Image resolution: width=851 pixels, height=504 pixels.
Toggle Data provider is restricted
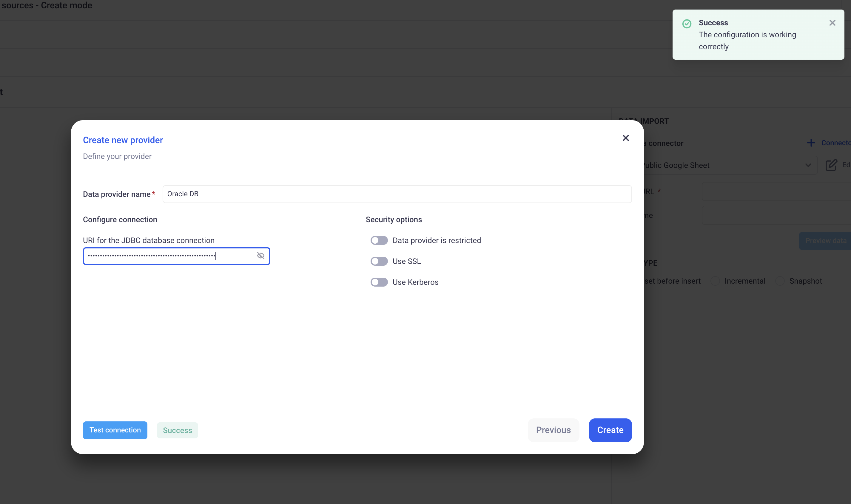[379, 240]
